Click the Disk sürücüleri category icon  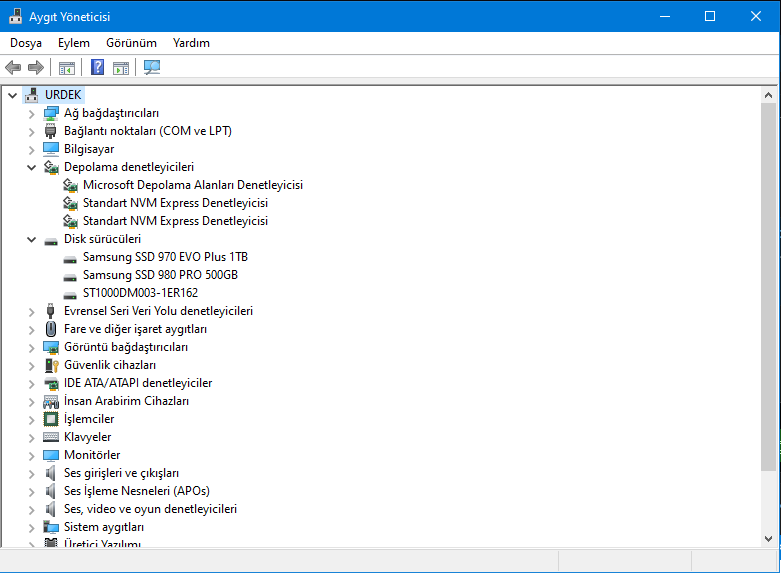[51, 242]
